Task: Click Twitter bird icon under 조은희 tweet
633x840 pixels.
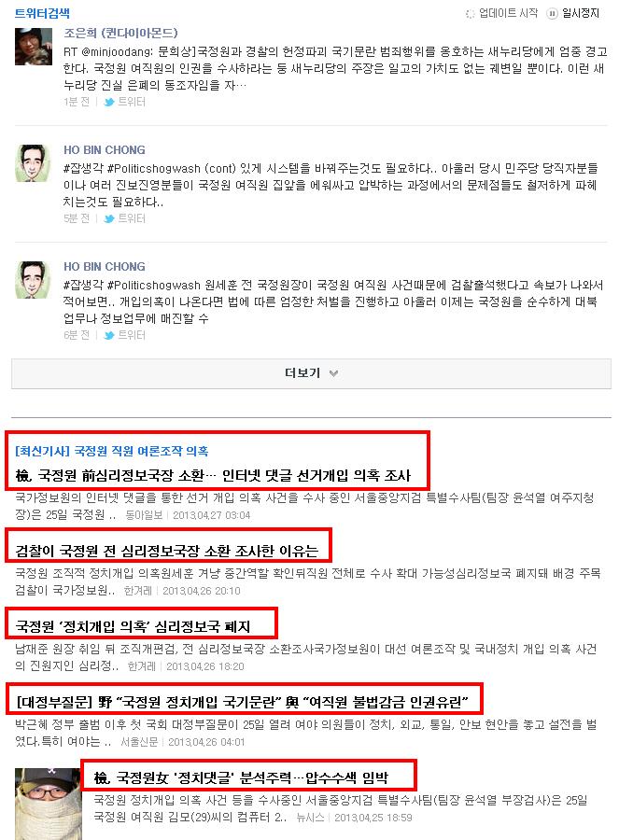Action: pyautogui.click(x=109, y=102)
